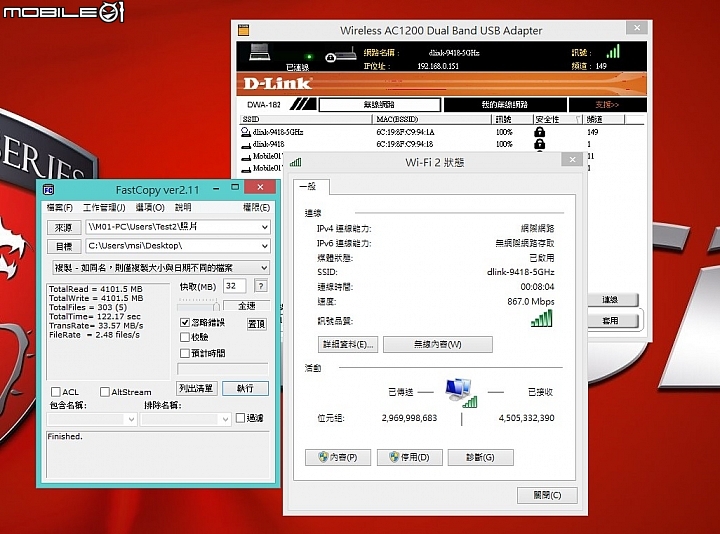The height and width of the screenshot is (534, 720).
Task: Adjust the speed slider in FastCopy
Action: tap(216, 306)
